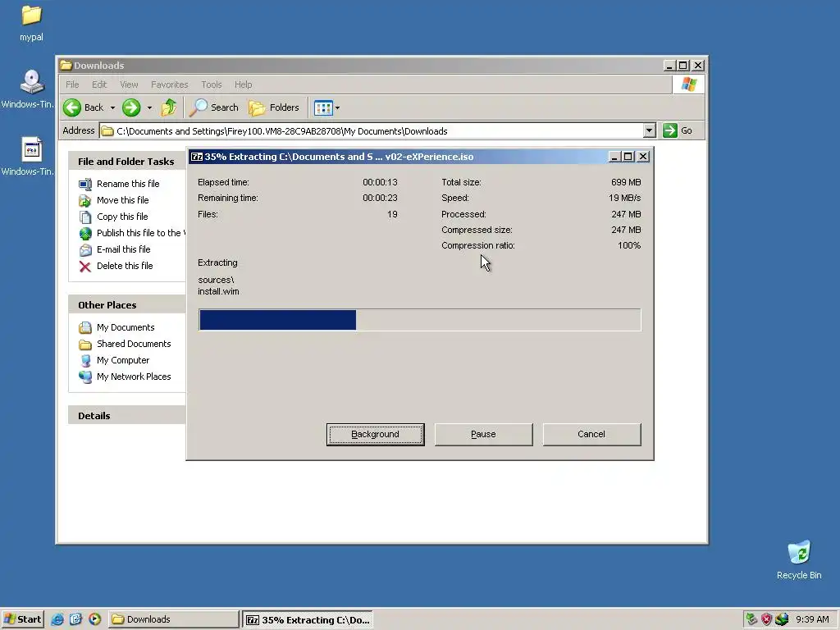Open My Computer link

[123, 360]
